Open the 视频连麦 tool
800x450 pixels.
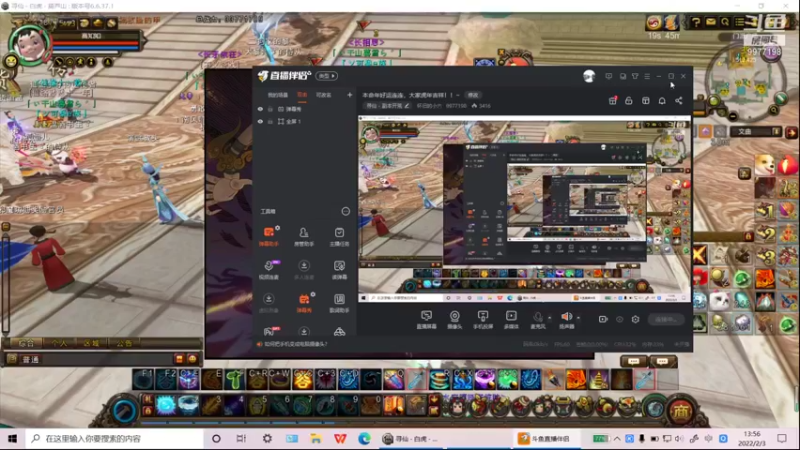pos(268,269)
